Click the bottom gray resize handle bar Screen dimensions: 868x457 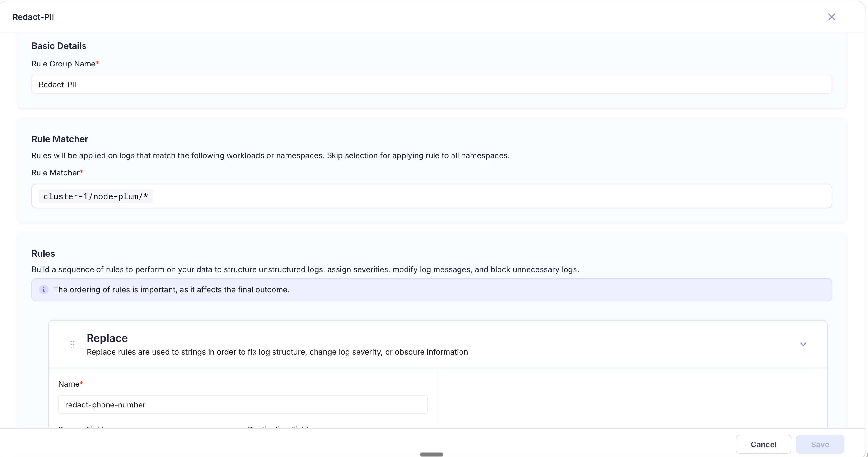[x=431, y=454]
